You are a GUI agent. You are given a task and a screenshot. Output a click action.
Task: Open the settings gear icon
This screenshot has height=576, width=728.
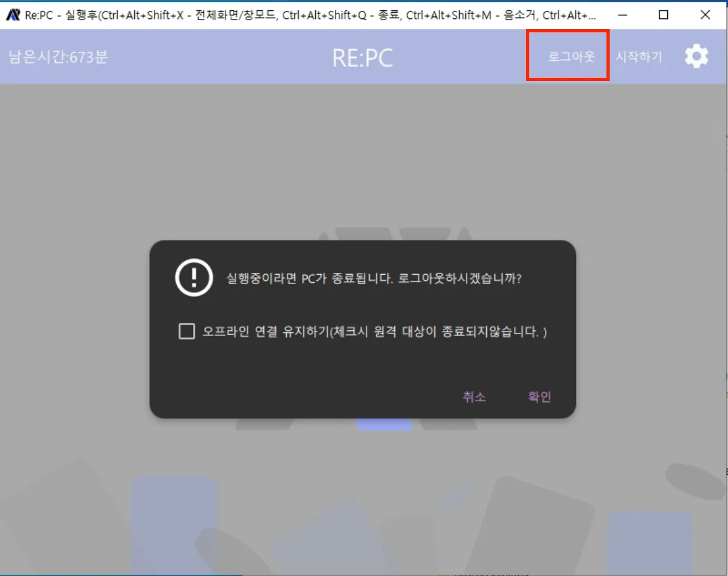696,56
